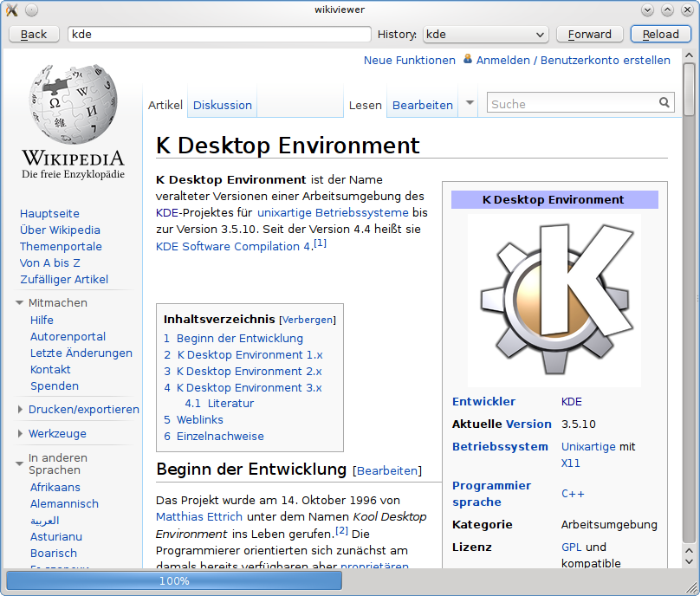Switch to the Alemannisch language version
The height and width of the screenshot is (596, 700).
tap(64, 504)
